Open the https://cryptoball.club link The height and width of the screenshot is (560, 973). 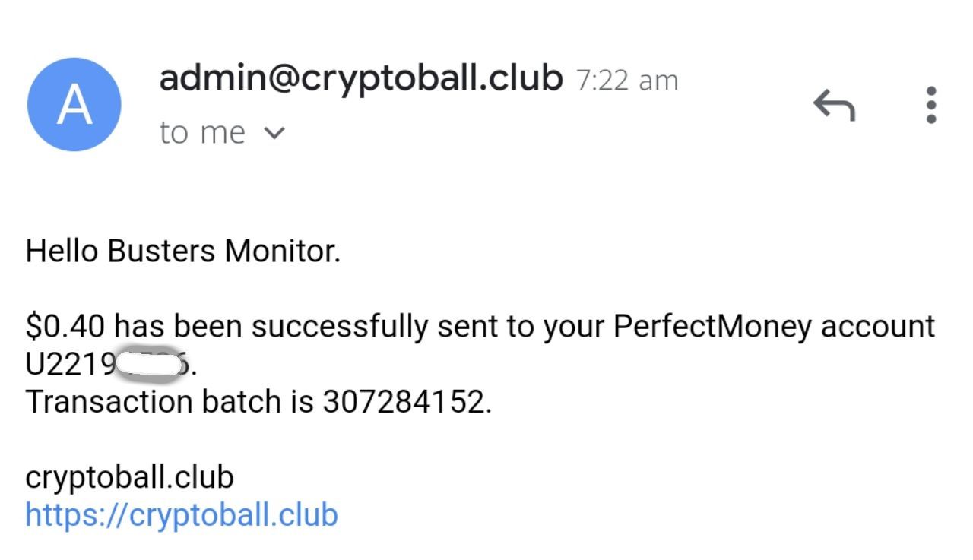tap(182, 514)
